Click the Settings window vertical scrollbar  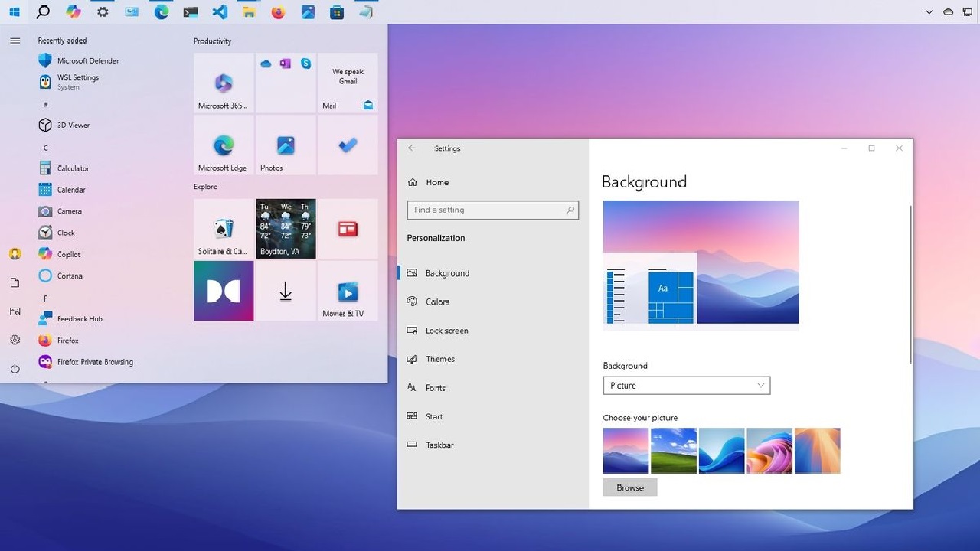tap(910, 283)
